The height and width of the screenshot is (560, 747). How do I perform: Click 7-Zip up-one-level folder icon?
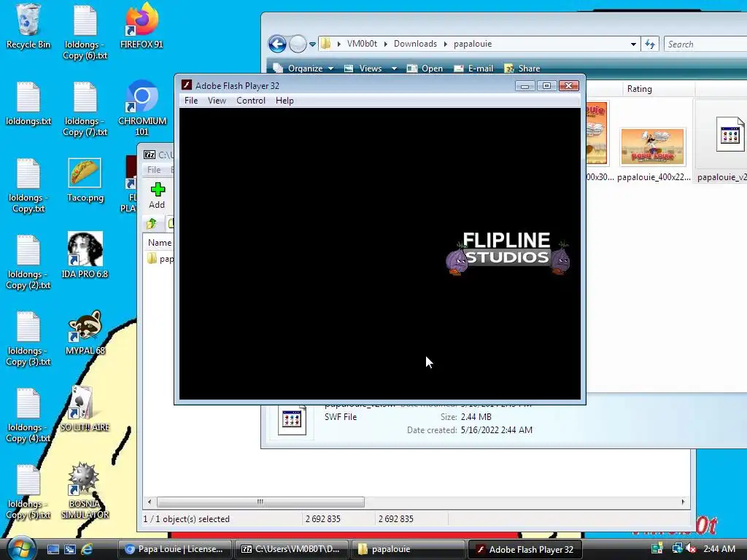click(152, 223)
